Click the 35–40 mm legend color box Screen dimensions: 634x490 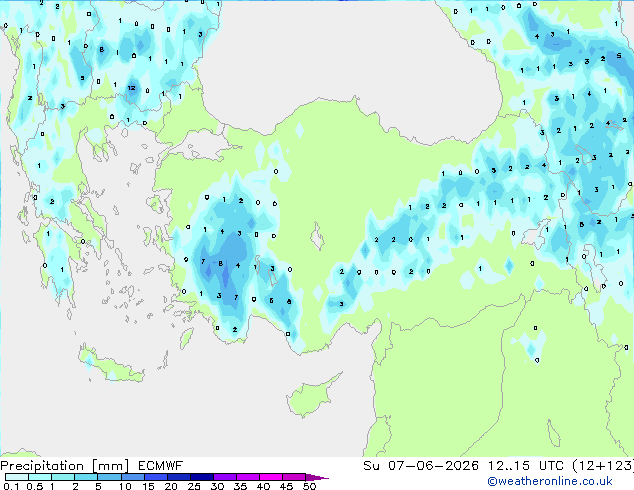247,477
